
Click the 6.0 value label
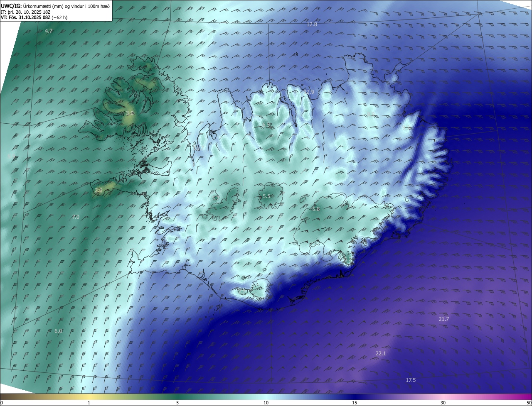tap(58, 331)
